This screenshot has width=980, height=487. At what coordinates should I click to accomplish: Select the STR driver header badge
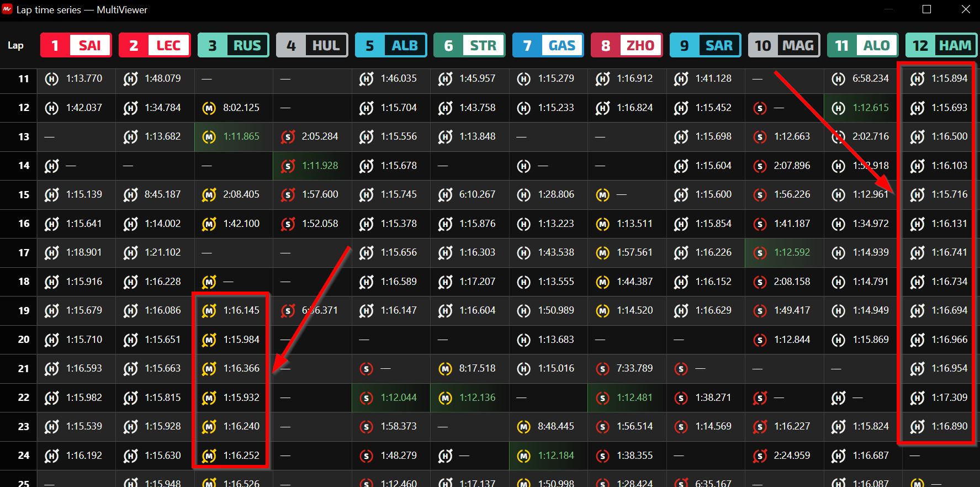click(x=470, y=45)
